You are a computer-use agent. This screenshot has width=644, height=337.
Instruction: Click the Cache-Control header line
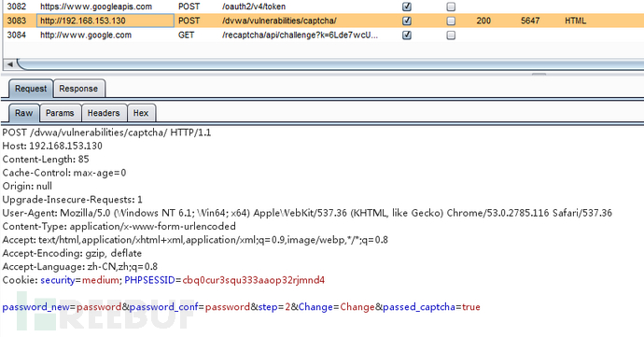click(x=64, y=173)
